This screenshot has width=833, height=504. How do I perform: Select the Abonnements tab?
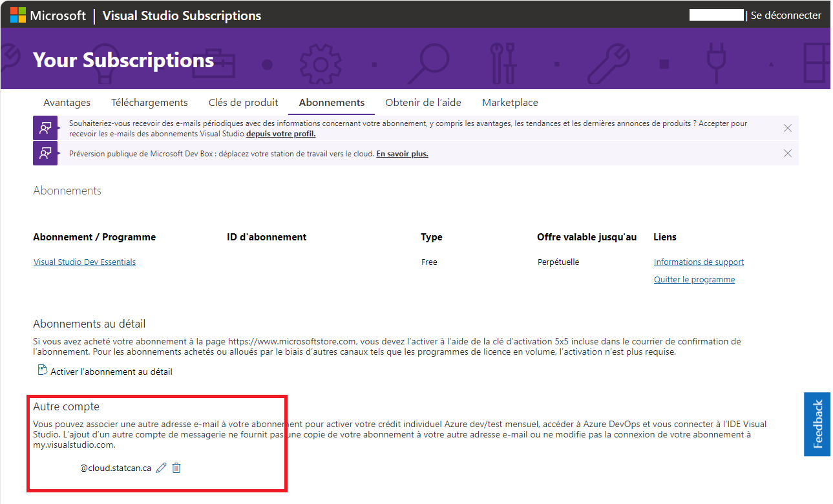[x=332, y=102]
